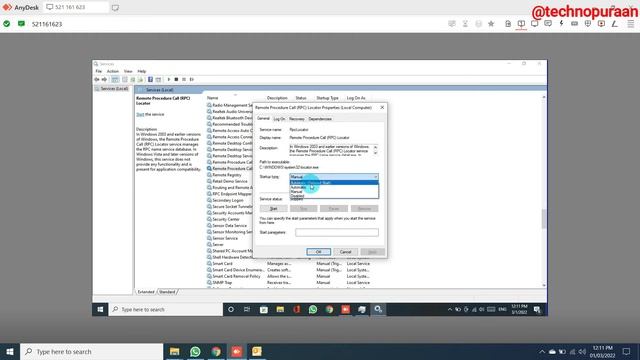This screenshot has height=360, width=640.
Task: Click the local Type here to search box
Action: click(91, 351)
